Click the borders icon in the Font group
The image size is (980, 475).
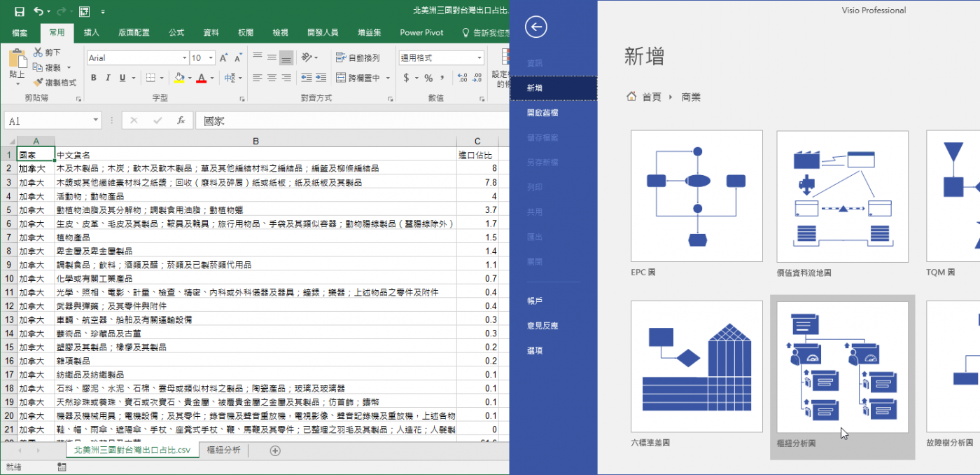click(x=150, y=78)
